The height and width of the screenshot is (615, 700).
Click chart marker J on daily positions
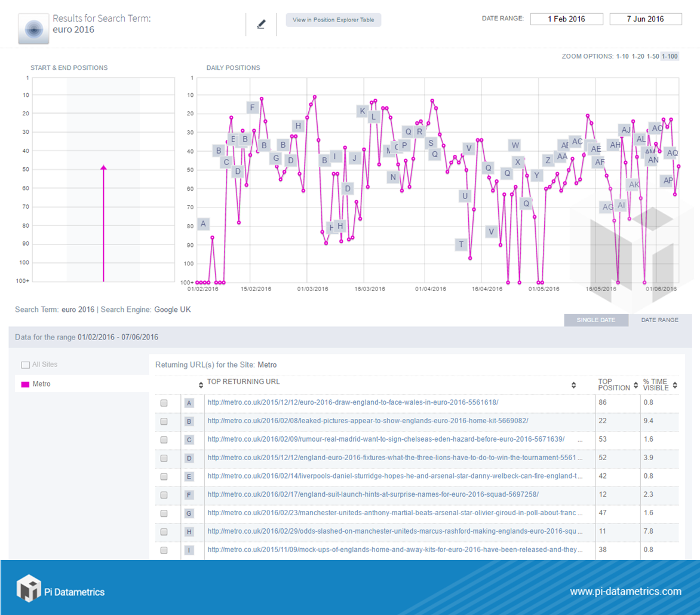click(354, 158)
